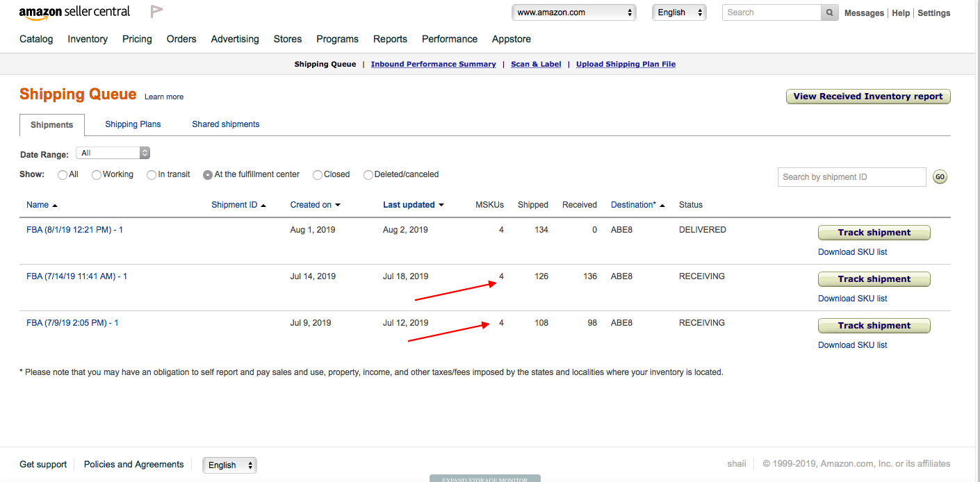
Task: Open the Catalog menu
Action: click(36, 39)
